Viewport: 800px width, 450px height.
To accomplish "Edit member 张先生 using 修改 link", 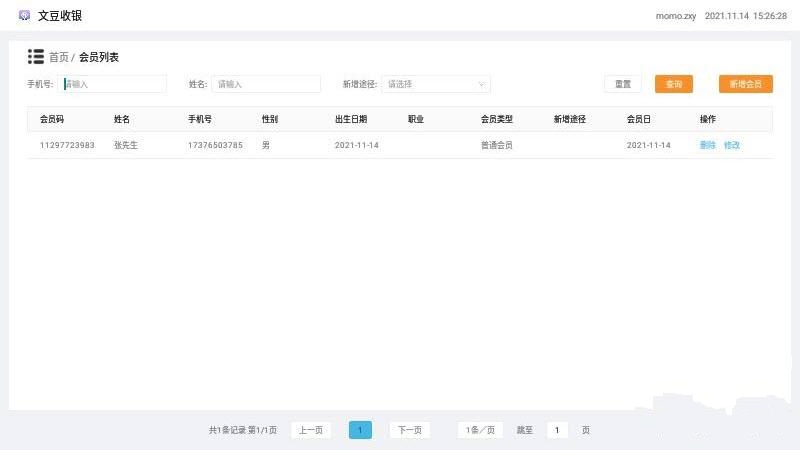I will (x=732, y=145).
